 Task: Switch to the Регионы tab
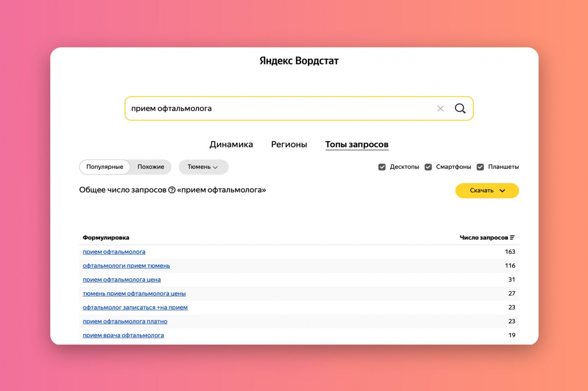pos(289,144)
